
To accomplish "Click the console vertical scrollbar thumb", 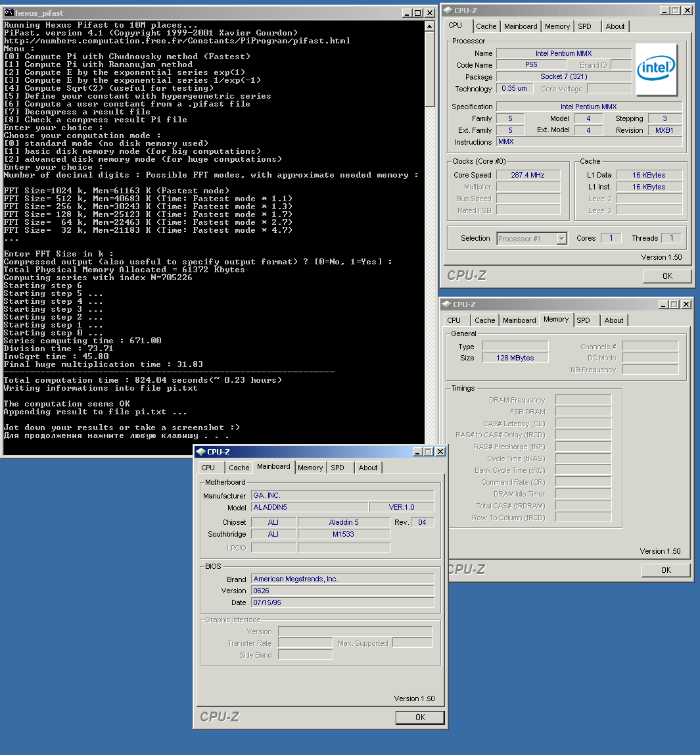I will [430, 69].
